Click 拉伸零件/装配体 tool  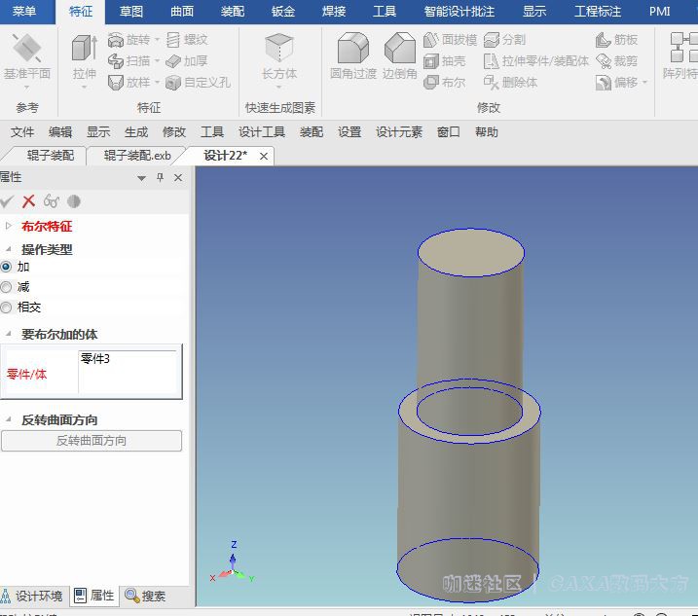click(x=536, y=61)
